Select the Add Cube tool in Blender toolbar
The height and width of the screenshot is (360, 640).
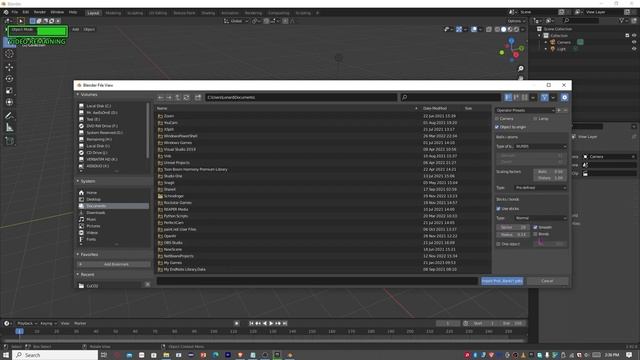pos(9,141)
